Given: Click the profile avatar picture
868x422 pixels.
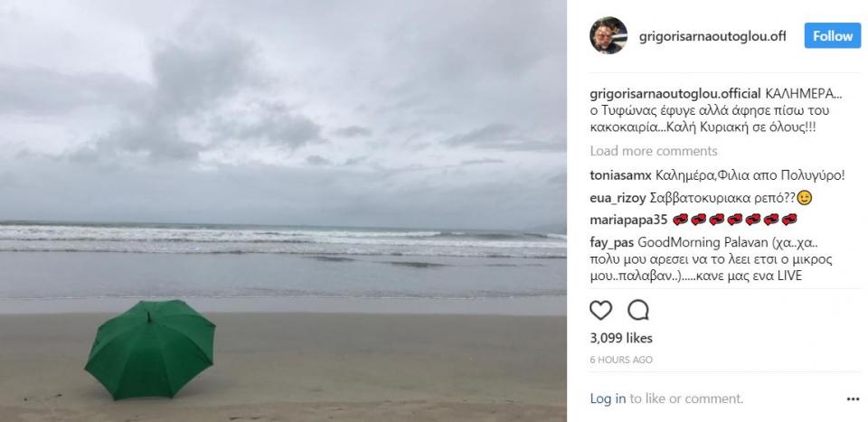Looking at the screenshot, I should tap(609, 36).
